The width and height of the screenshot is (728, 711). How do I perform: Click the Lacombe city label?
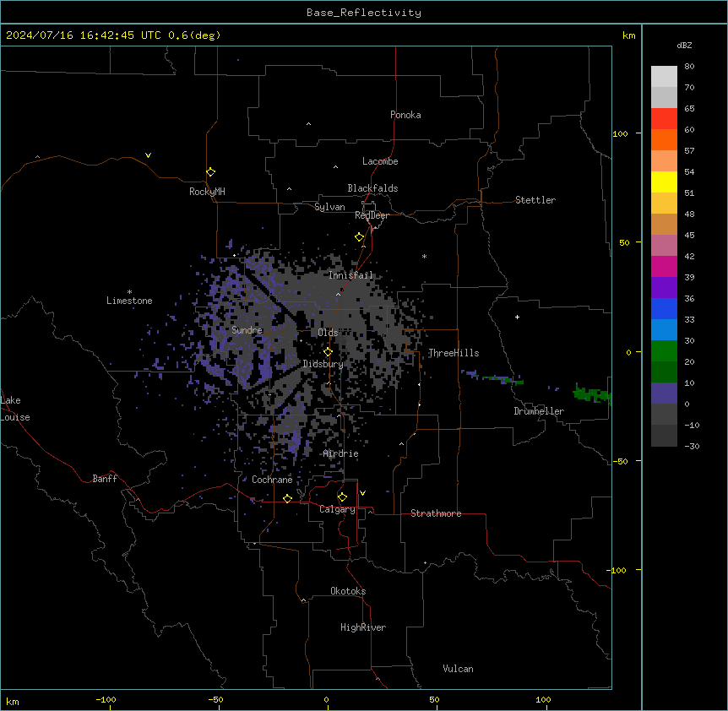pyautogui.click(x=380, y=161)
